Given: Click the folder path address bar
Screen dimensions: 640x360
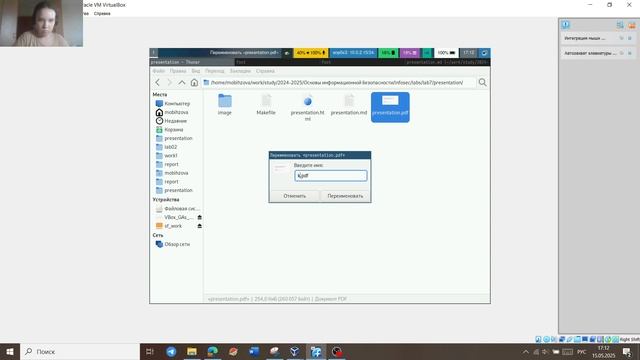Looking at the screenshot, I should pos(339,82).
